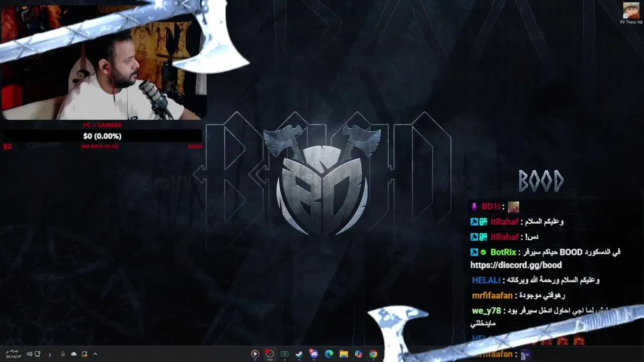
Task: Open the taskbar clock and date
Action: (x=13, y=354)
